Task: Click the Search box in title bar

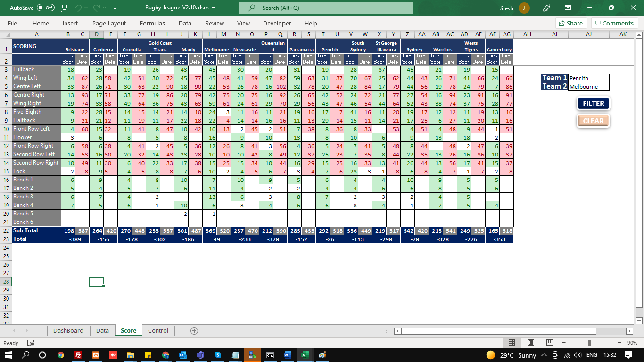Action: pos(325,8)
